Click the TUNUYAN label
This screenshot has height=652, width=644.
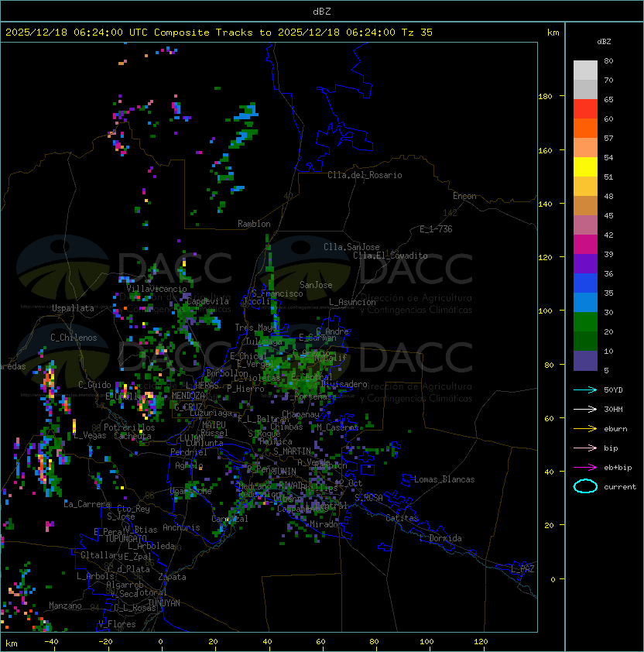pos(164,603)
